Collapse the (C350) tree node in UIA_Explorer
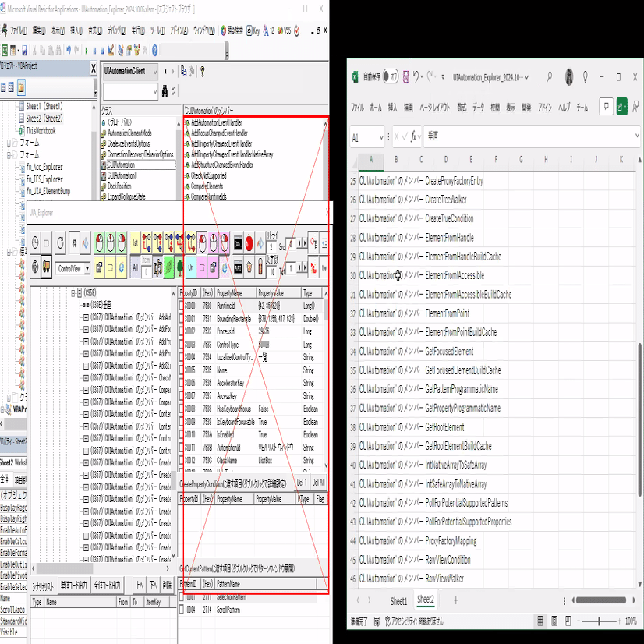This screenshot has height=644, width=644. [x=73, y=293]
